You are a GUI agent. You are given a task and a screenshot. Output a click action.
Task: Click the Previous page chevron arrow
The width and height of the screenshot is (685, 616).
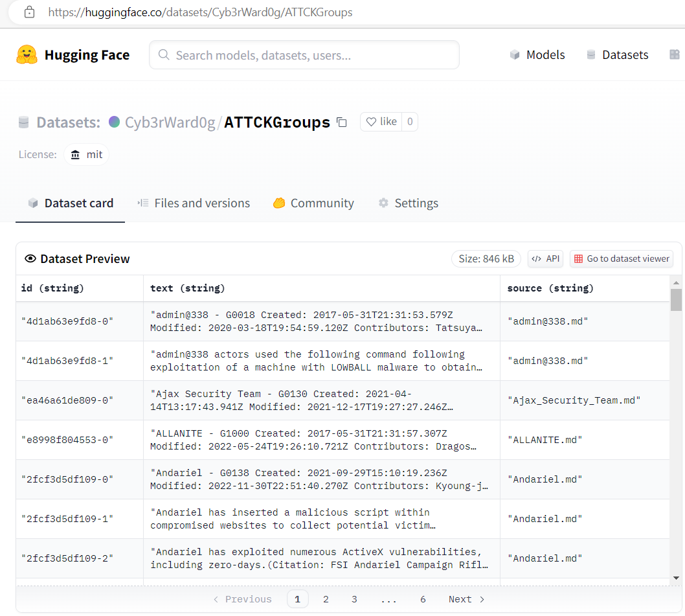pos(216,599)
